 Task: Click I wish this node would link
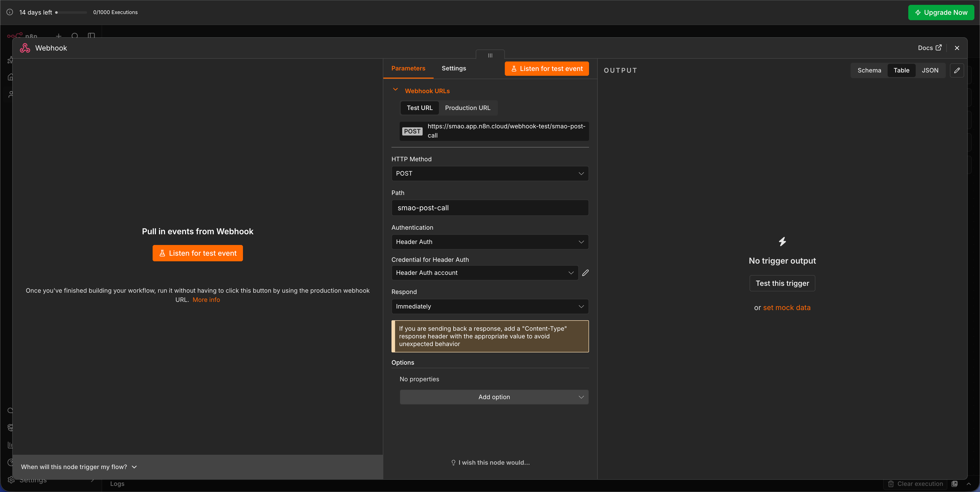coord(490,463)
